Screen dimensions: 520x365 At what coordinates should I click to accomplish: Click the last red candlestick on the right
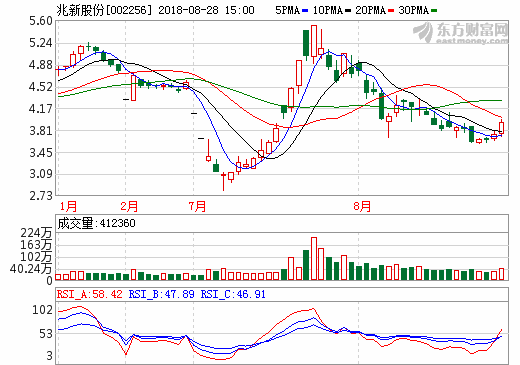501,128
